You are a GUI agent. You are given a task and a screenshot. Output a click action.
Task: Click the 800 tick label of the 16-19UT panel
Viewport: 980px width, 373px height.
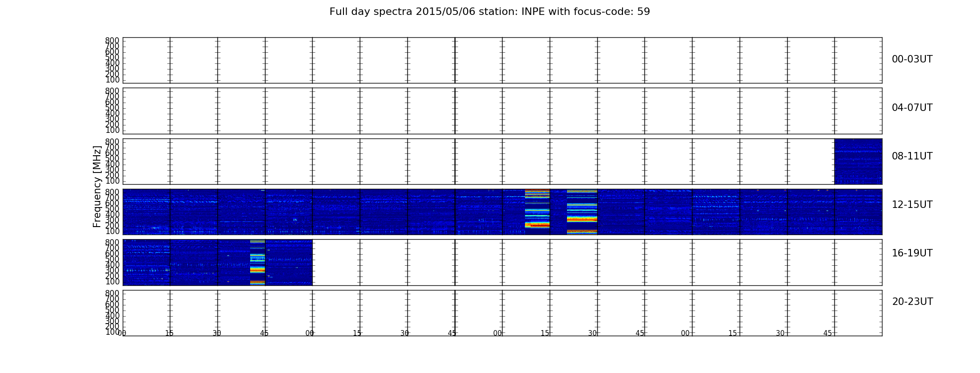coord(112,242)
